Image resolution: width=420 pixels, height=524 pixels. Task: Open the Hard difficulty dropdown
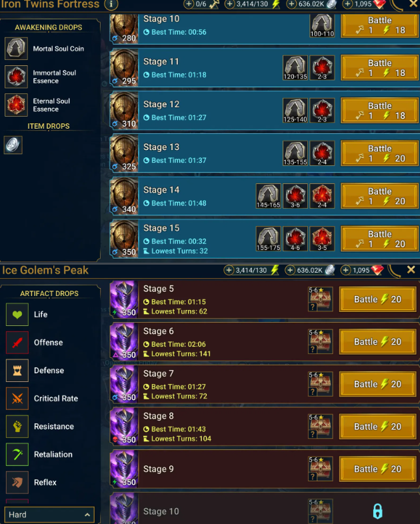click(x=49, y=515)
